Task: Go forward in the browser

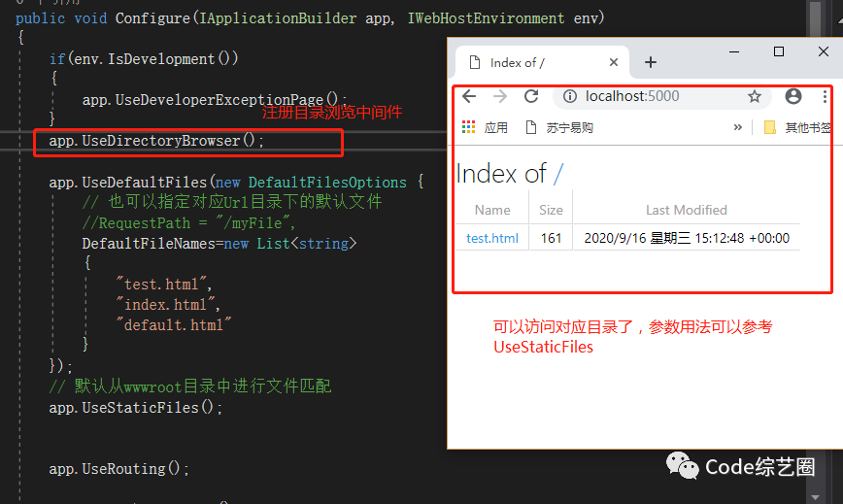Action: (500, 96)
